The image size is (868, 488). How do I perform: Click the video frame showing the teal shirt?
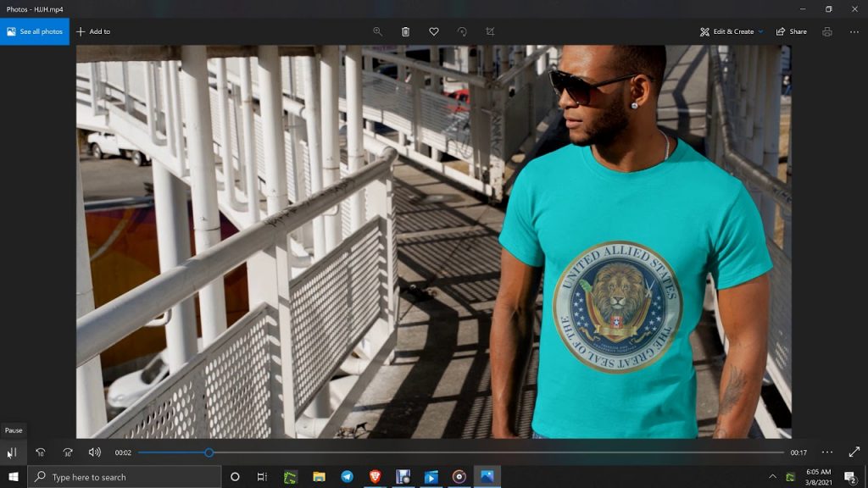(433, 241)
